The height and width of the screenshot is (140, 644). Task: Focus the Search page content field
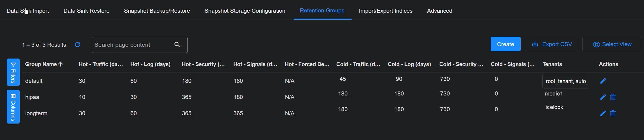[132, 45]
